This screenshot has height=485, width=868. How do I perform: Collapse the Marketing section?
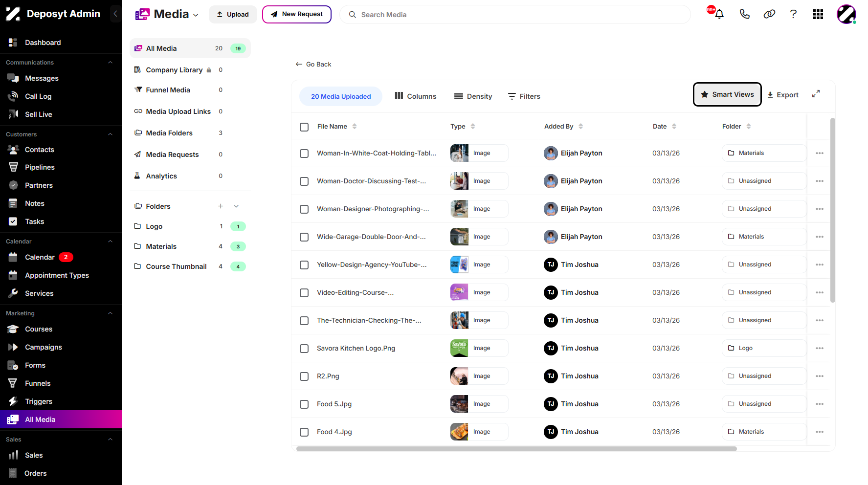[x=111, y=313]
